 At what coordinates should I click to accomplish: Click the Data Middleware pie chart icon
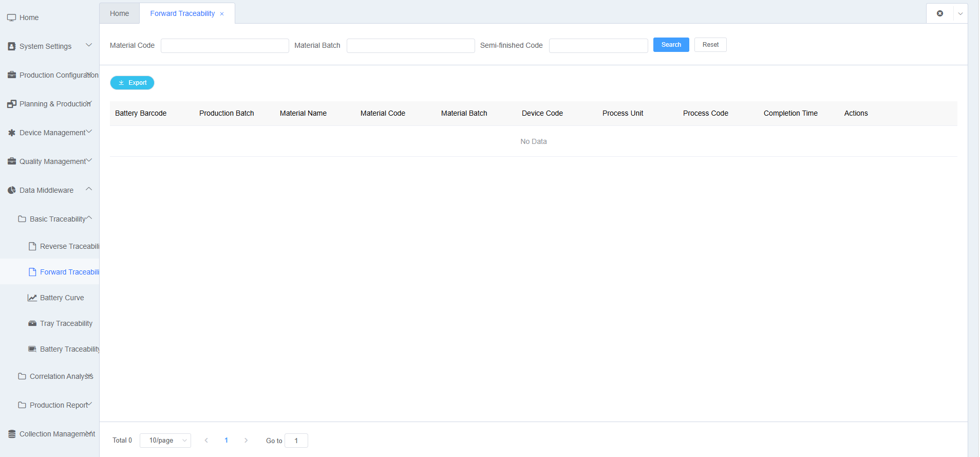point(11,190)
